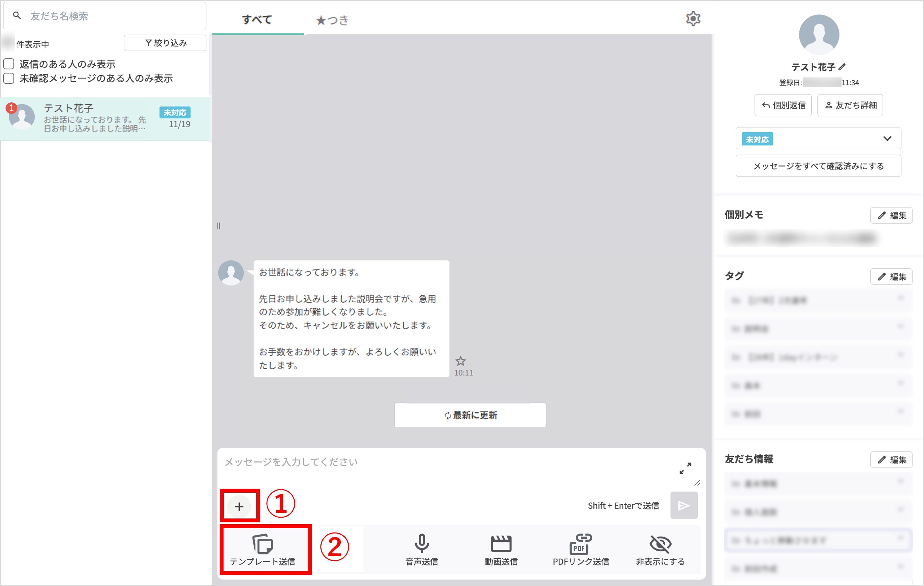Open the chat settings gear
Image resolution: width=924 pixels, height=586 pixels.
point(693,18)
